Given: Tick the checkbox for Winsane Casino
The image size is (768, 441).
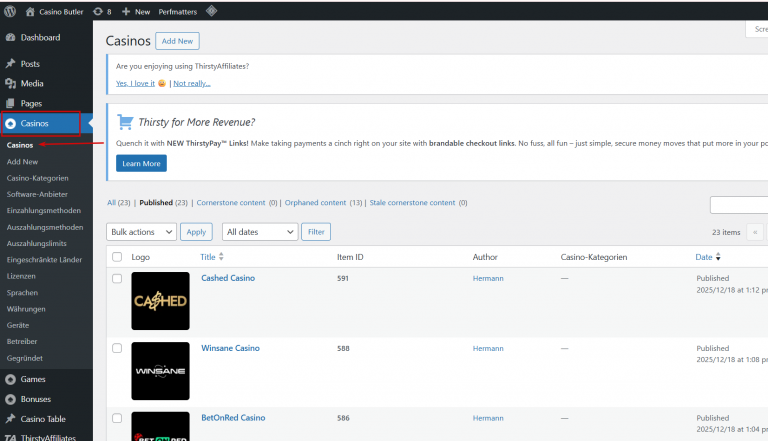Looking at the screenshot, I should pyautogui.click(x=117, y=348).
